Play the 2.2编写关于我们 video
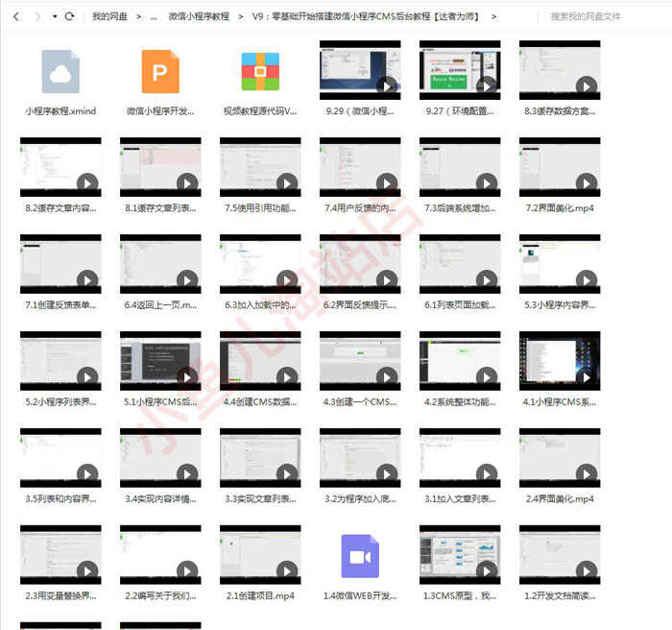672x630 pixels. click(187, 570)
